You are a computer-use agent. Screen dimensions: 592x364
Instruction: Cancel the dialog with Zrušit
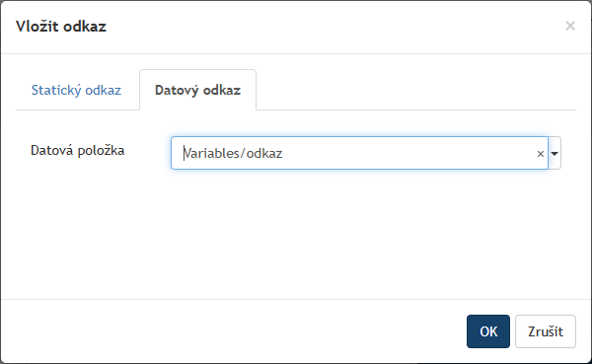pos(546,331)
